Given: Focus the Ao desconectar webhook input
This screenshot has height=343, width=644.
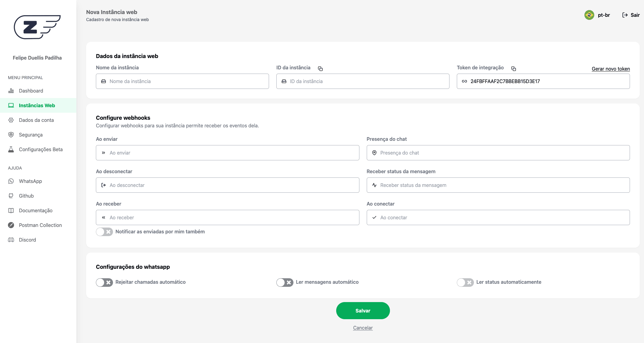Looking at the screenshot, I should point(227,185).
